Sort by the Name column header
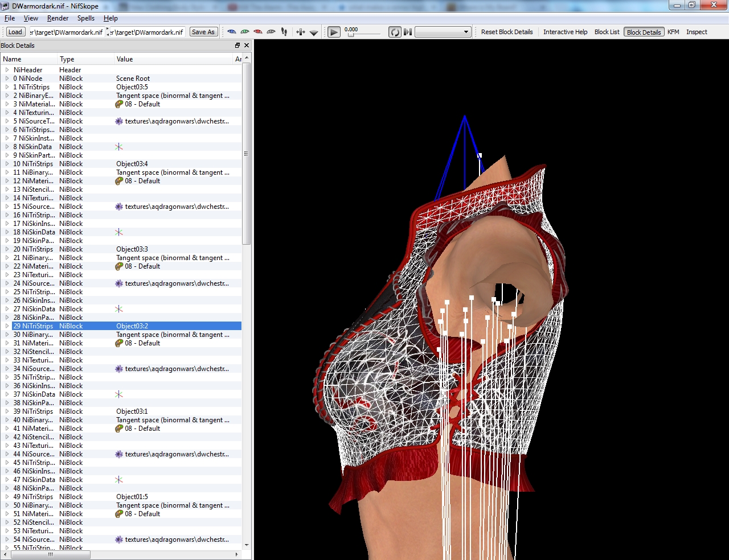The height and width of the screenshot is (560, 729). tap(29, 59)
